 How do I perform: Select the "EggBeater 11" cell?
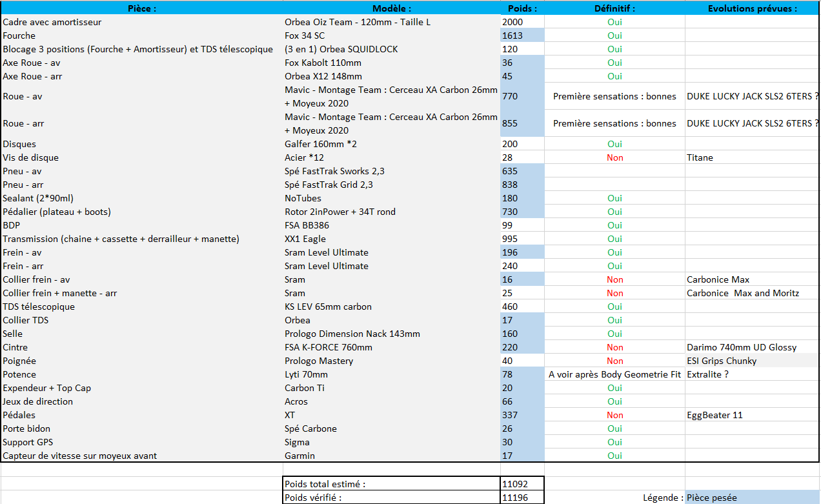(x=753, y=415)
